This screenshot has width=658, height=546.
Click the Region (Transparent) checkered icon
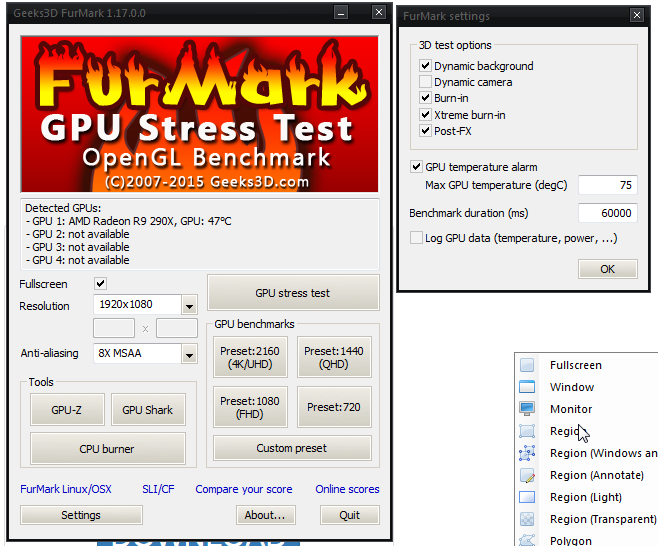click(527, 519)
